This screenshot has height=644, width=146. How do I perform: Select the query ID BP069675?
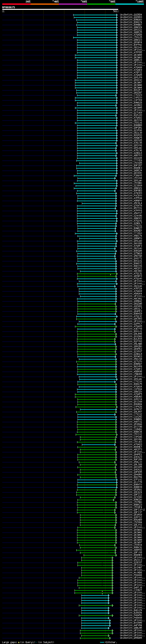coord(8,8)
